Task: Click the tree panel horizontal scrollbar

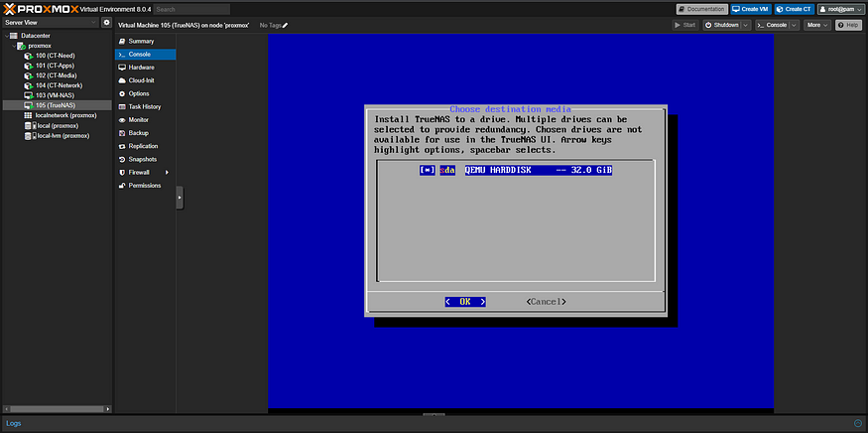Action: click(57, 408)
